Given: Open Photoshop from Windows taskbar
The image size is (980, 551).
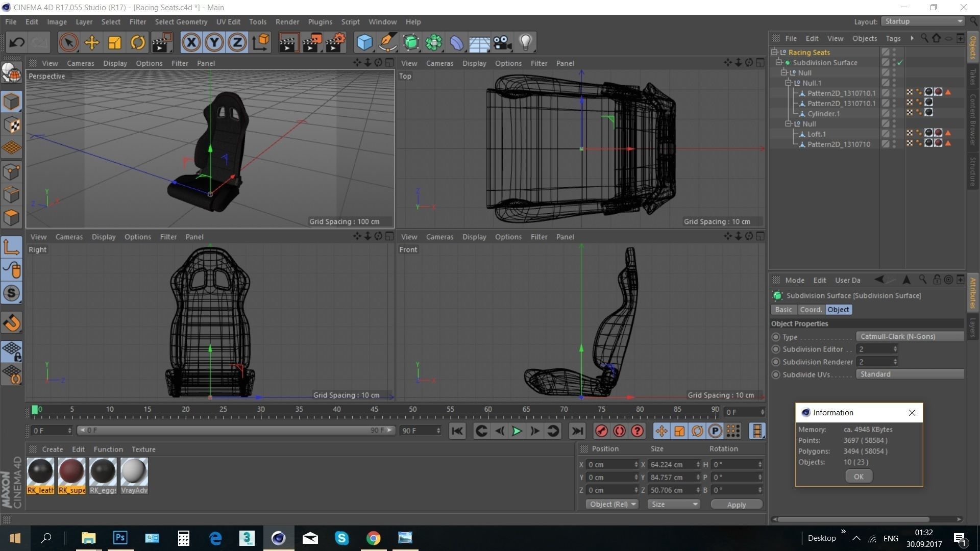Looking at the screenshot, I should (120, 538).
